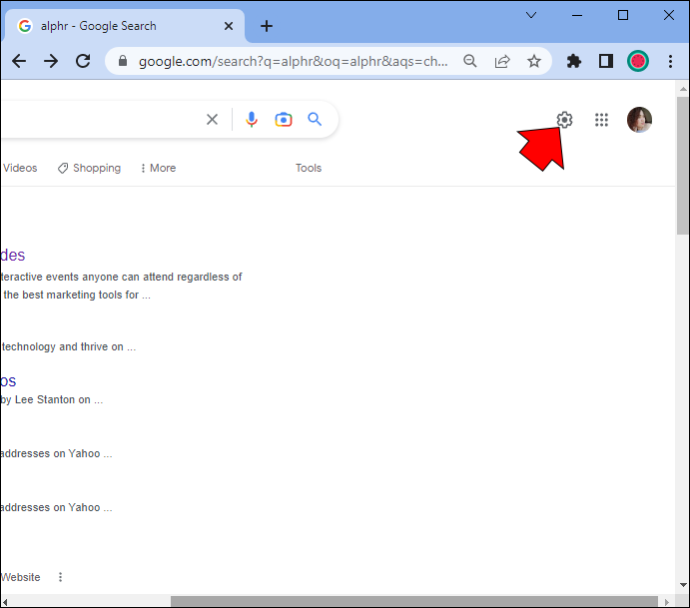Click snippet 'technology and thrive on ...'
This screenshot has width=690, height=608.
(69, 347)
